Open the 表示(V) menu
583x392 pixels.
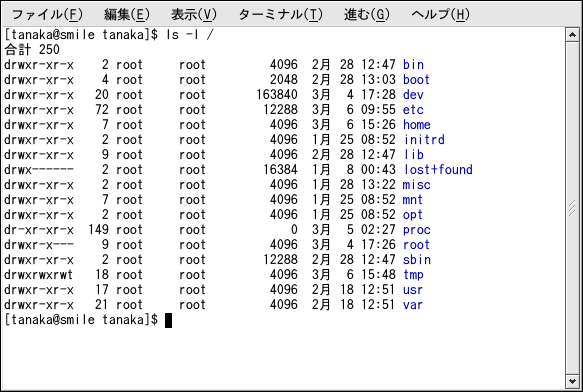(194, 15)
